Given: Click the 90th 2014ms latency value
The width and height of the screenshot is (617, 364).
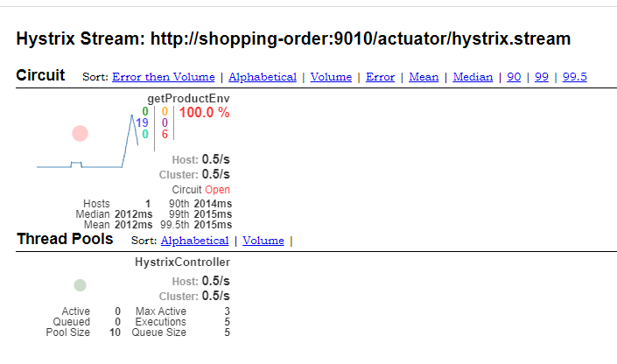Looking at the screenshot, I should 213,204.
